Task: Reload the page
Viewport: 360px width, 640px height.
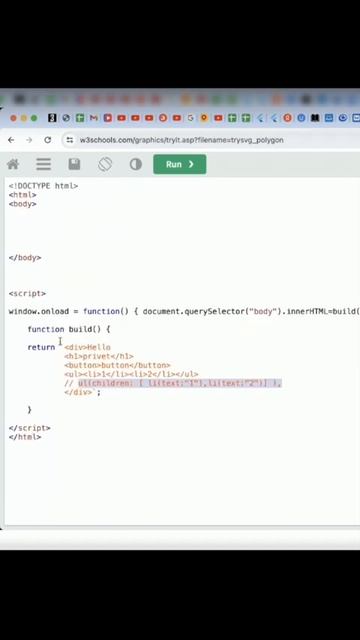Action: tap(48, 140)
